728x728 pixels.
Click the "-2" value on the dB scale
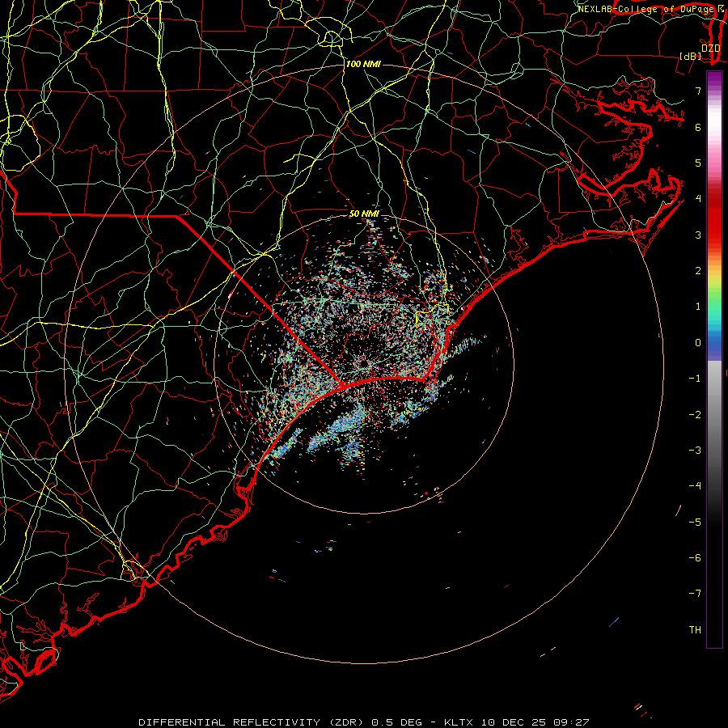(x=695, y=415)
